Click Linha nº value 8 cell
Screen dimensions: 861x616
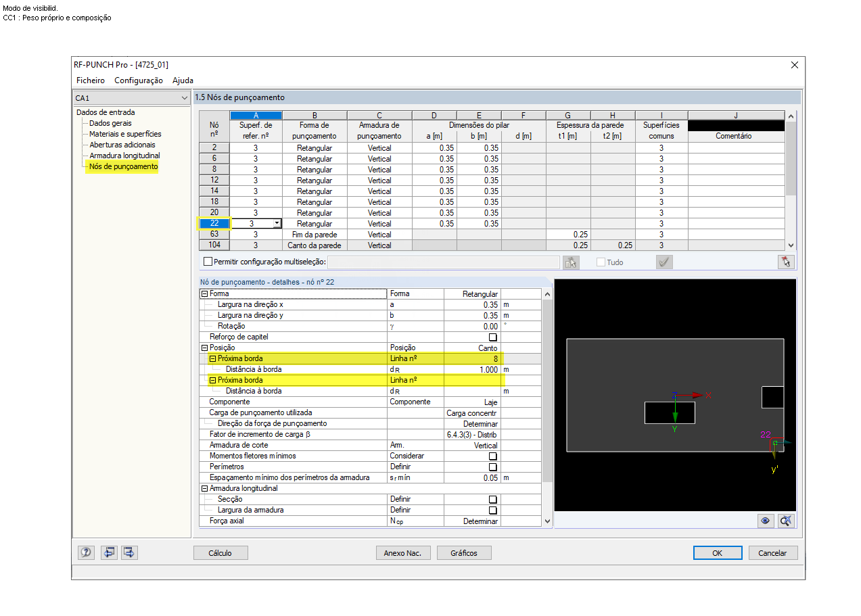tap(472, 359)
